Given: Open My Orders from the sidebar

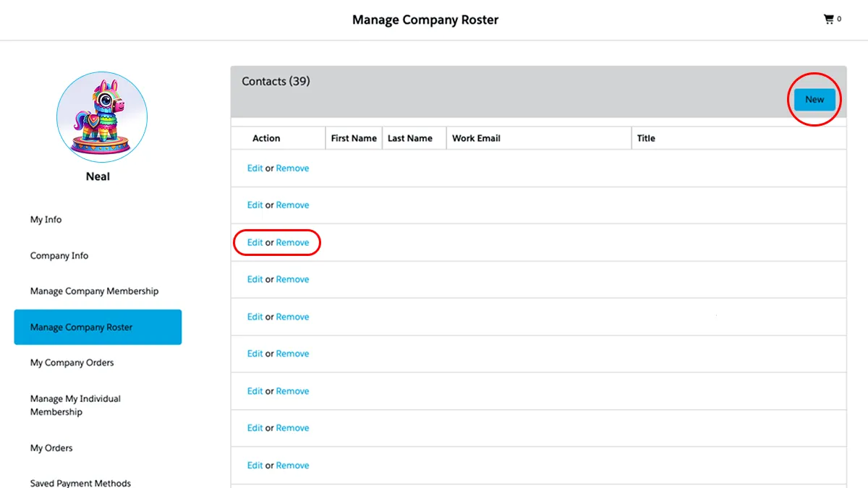Looking at the screenshot, I should click(51, 448).
